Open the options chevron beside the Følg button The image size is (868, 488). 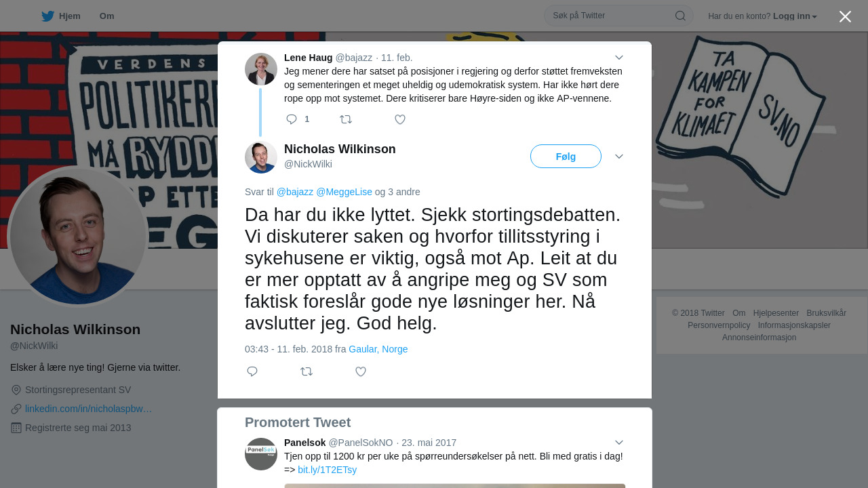coord(619,157)
